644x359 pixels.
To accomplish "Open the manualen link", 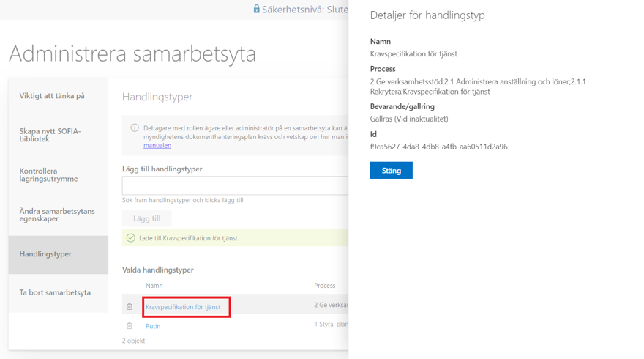I will pyautogui.click(x=157, y=146).
